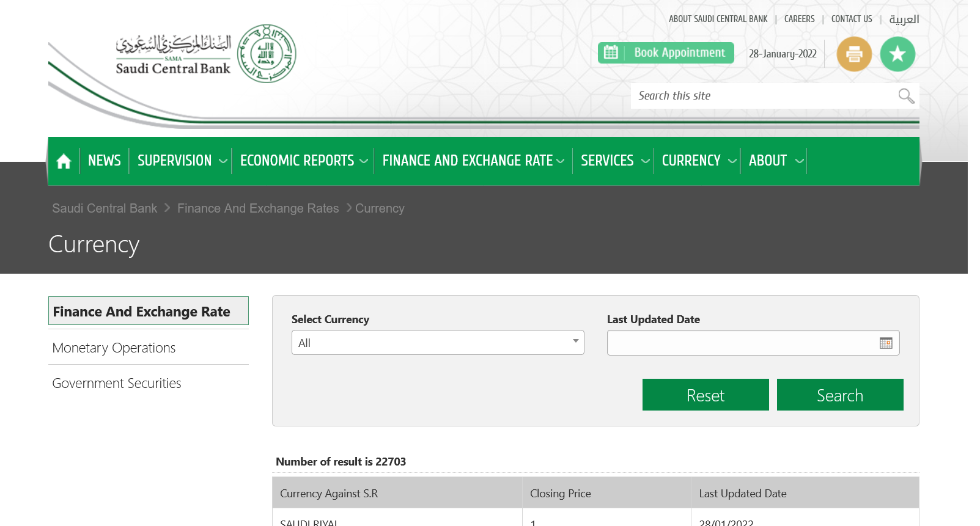The image size is (980, 526).
Task: Expand Finance and Exchange Rate menu
Action: click(473, 161)
